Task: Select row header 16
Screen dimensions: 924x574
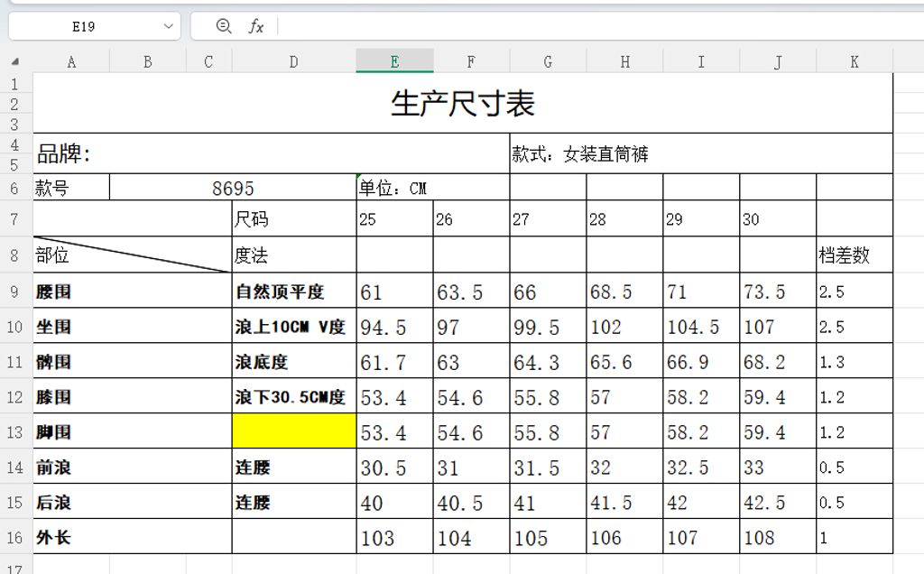Action: pos(14,538)
